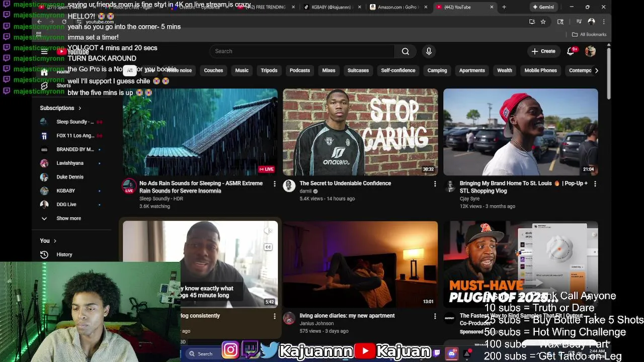Select the Couches chip
644x362 pixels.
click(x=213, y=70)
